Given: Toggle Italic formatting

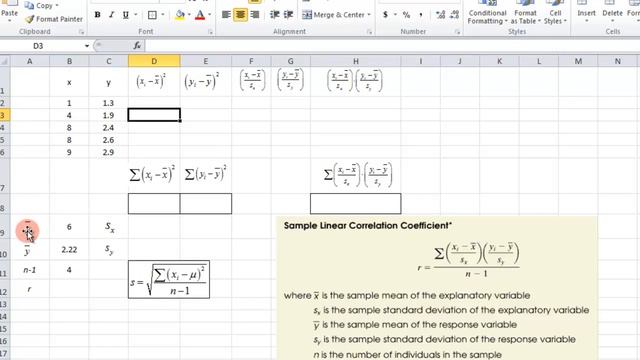Looking at the screenshot, I should coord(111,15).
